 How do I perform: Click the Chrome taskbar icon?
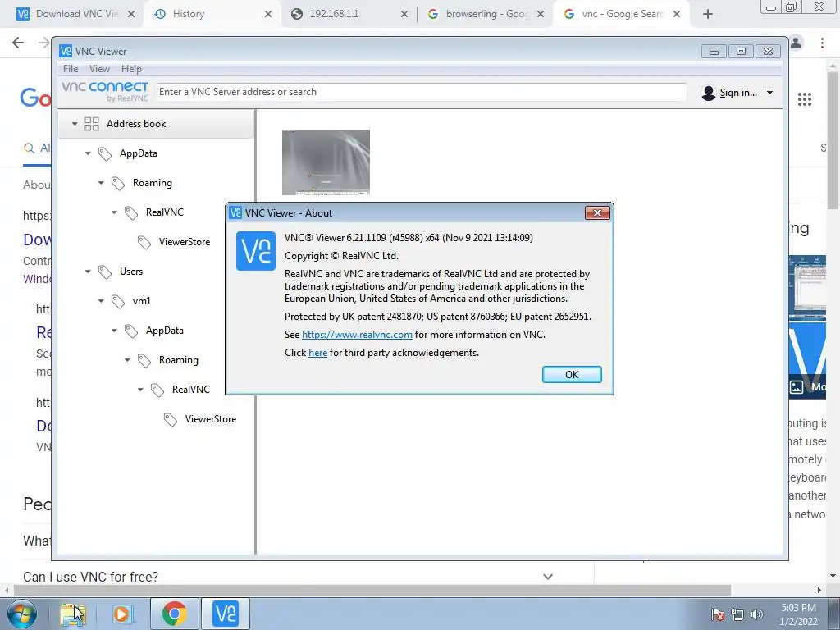[174, 614]
